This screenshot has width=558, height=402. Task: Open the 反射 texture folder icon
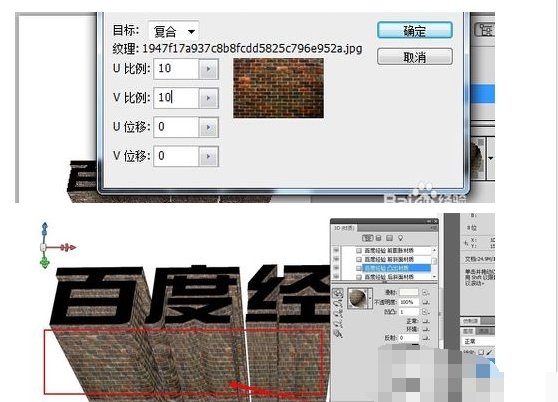425,338
